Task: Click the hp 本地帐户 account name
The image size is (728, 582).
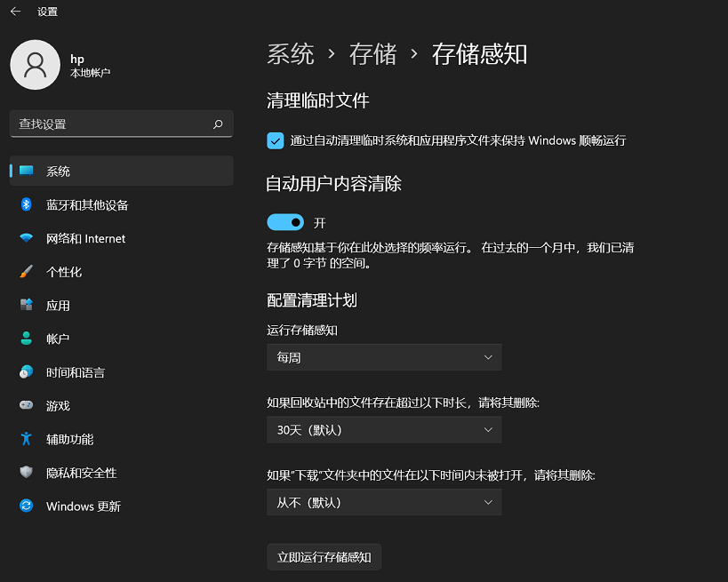Action: click(x=90, y=66)
